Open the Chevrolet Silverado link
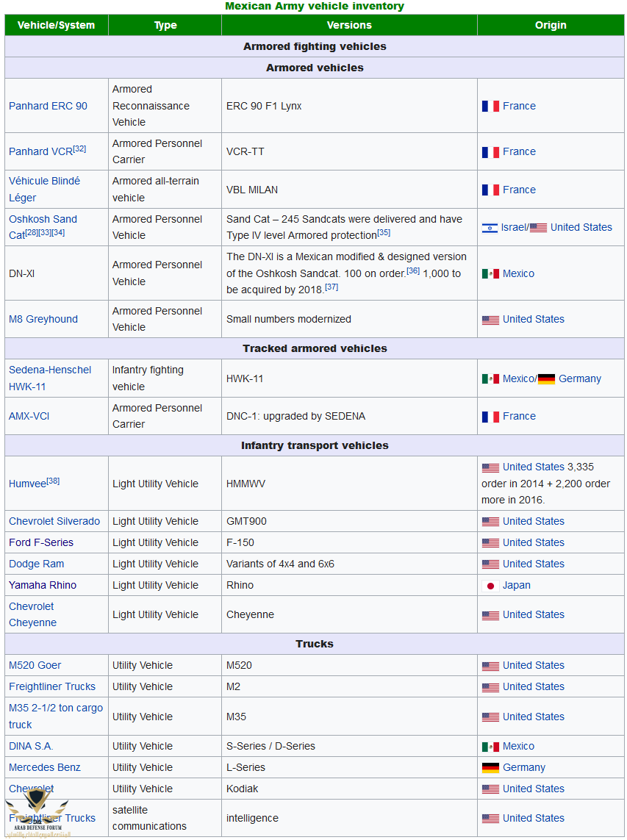This screenshot has height=840, width=627. [54, 521]
